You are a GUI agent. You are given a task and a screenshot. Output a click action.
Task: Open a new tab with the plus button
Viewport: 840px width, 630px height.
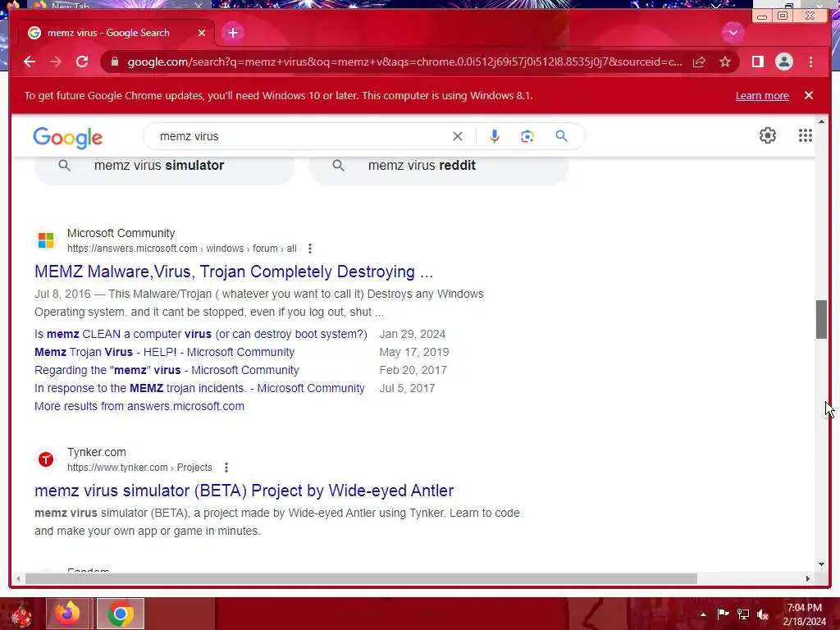pyautogui.click(x=232, y=33)
